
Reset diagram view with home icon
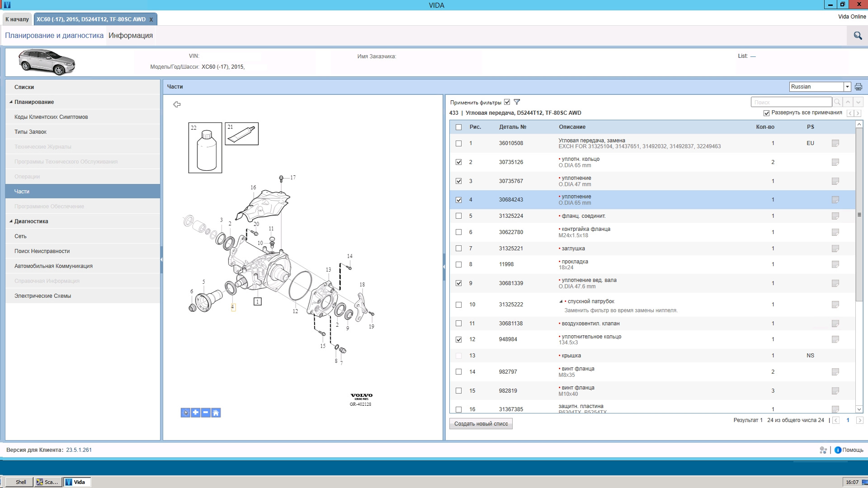click(216, 413)
